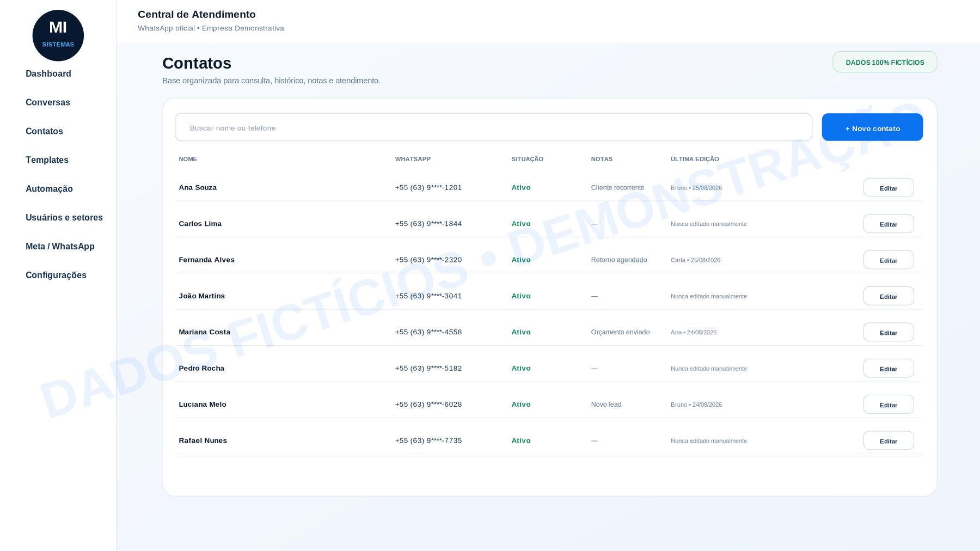Image resolution: width=980 pixels, height=551 pixels.
Task: Click the + Novo contato button
Action: [x=872, y=127]
